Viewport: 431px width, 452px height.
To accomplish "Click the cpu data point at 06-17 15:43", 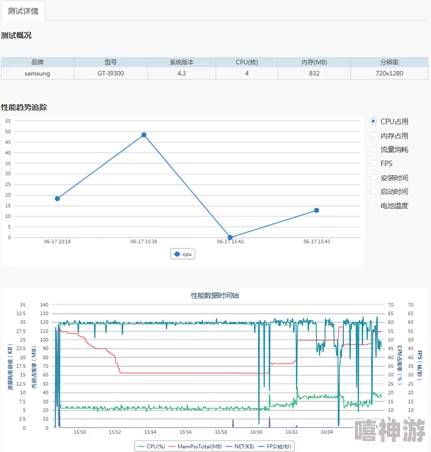I will 316,210.
